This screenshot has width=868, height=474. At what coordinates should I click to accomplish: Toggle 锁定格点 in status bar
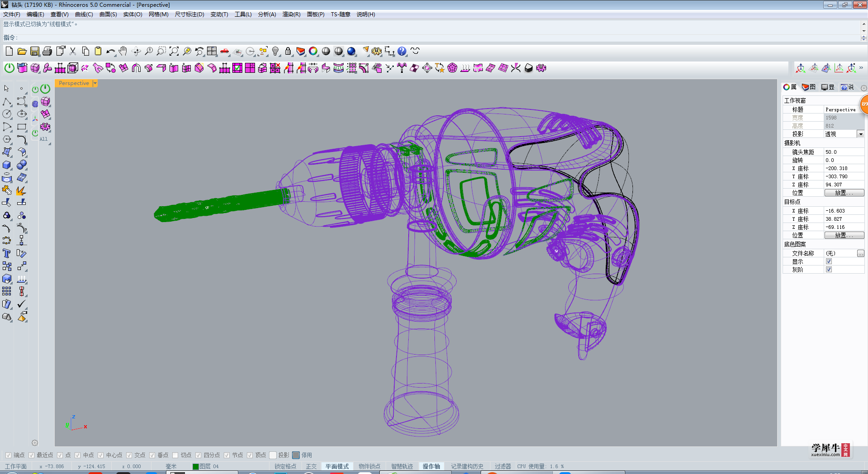click(285, 466)
